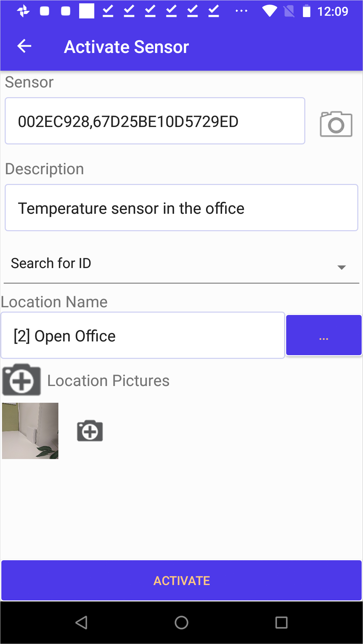Tap small add-photo camera icon next to thumbnail
This screenshot has width=363, height=644.
point(90,431)
